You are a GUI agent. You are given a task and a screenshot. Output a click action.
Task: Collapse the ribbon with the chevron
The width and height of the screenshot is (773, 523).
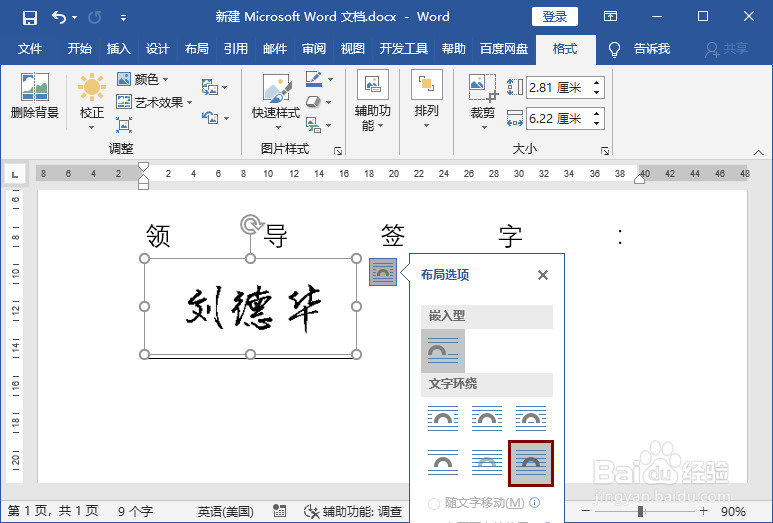coord(758,152)
